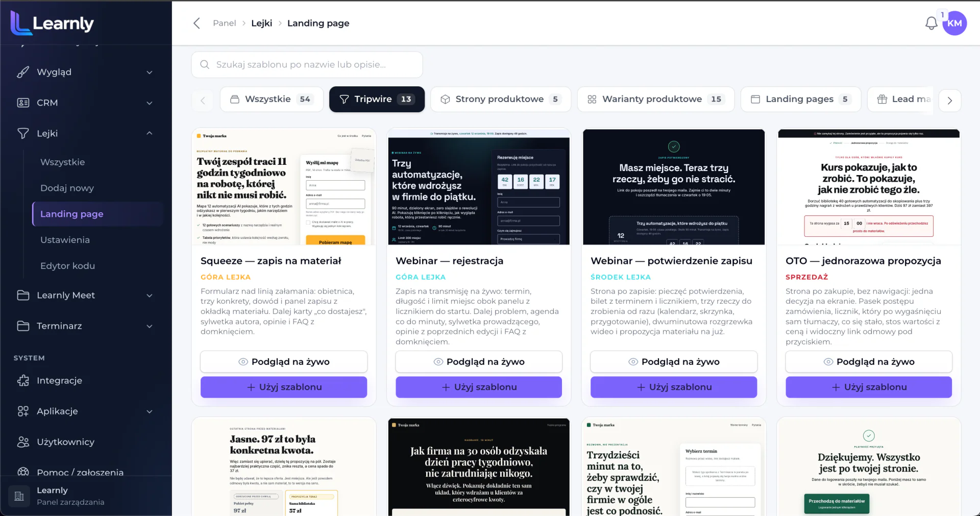This screenshot has width=980, height=516.
Task: Expand the Terminarz chevron
Action: (x=150, y=326)
